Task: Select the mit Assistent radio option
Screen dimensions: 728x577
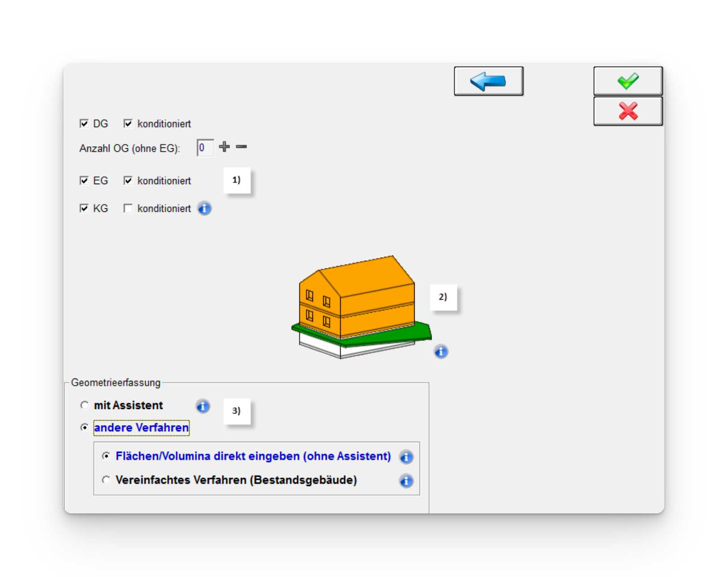Action: coord(84,405)
